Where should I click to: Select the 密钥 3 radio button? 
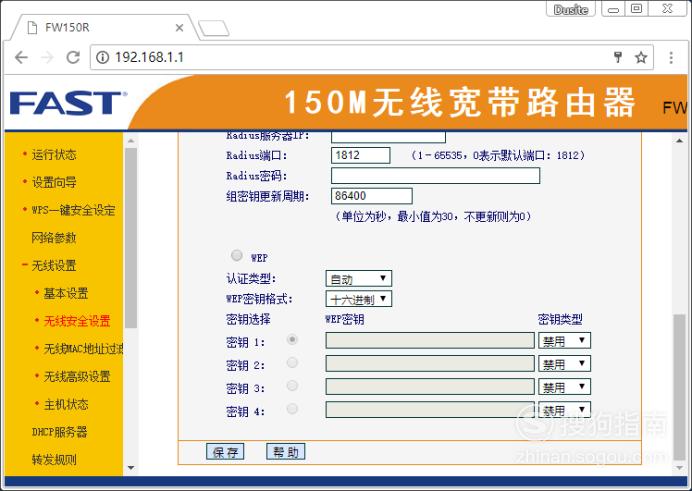tap(292, 386)
